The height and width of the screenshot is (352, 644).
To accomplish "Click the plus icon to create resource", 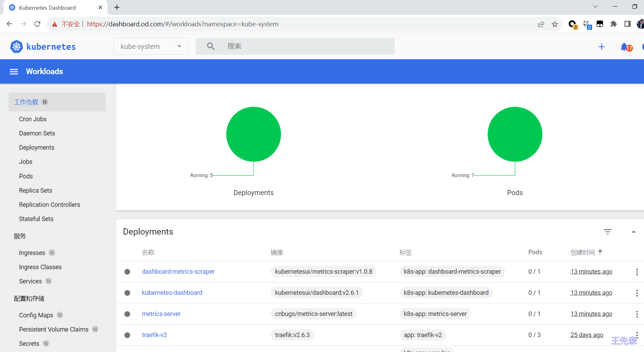I will tap(601, 47).
